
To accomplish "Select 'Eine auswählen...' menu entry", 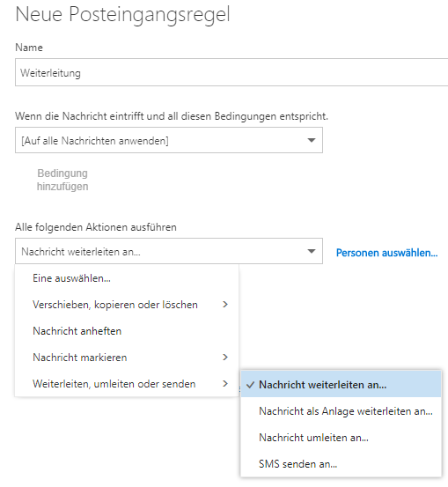I will point(127,278).
